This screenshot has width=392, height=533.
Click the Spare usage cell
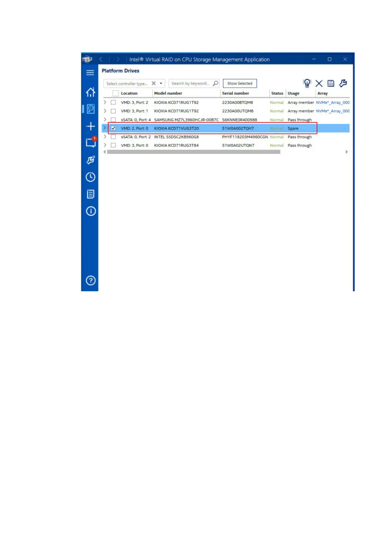coord(293,128)
